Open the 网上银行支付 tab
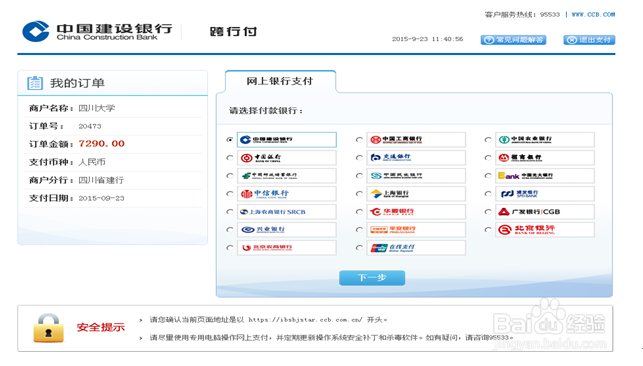The width and height of the screenshot is (643, 366). click(280, 81)
